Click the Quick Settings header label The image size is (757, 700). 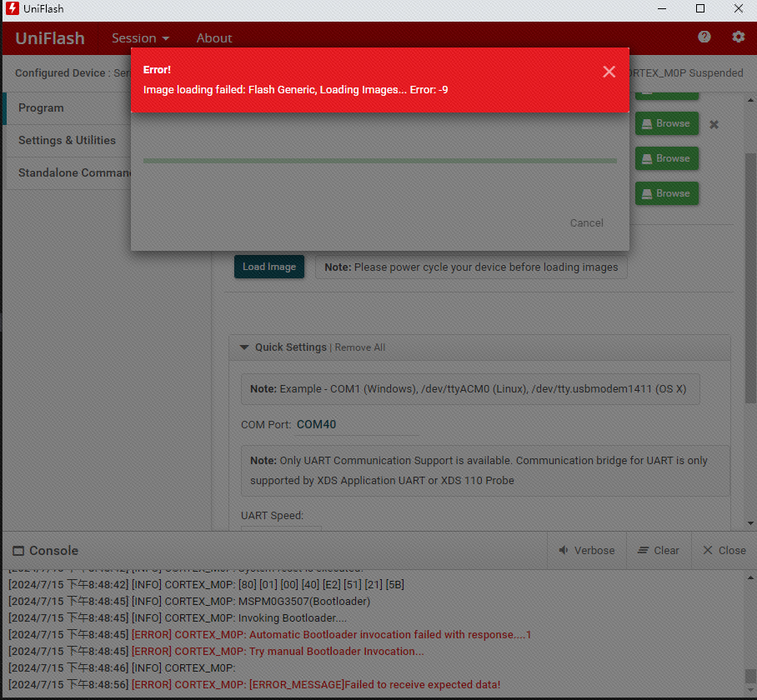pos(291,347)
